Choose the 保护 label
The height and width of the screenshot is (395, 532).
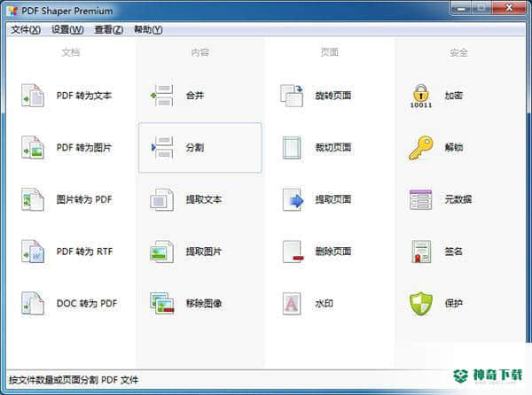[x=454, y=303]
